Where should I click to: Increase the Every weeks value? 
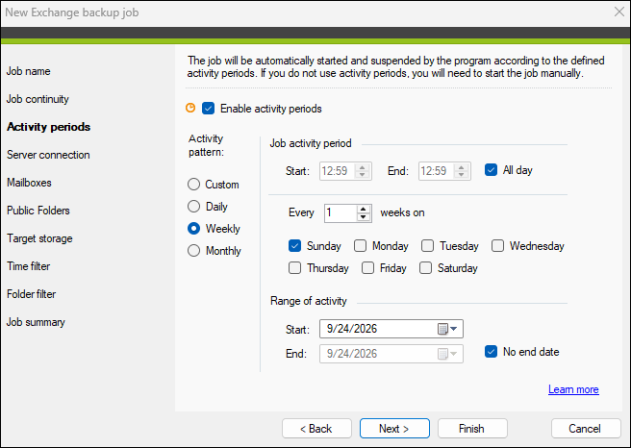[363, 209]
